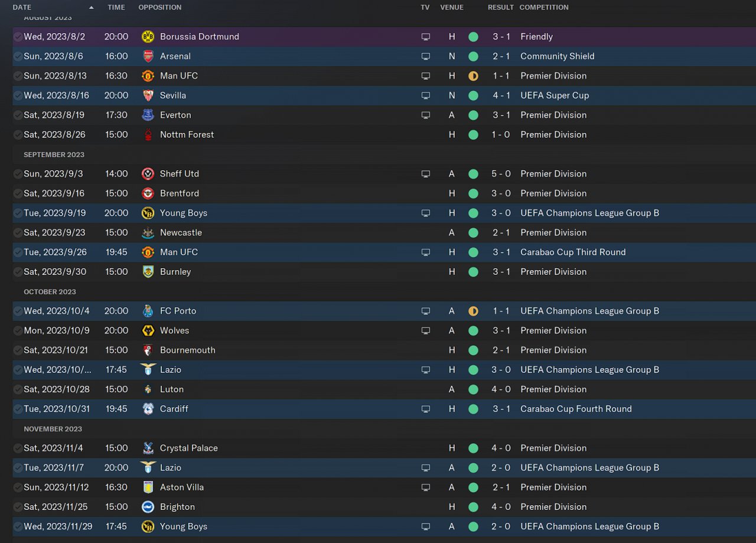Sort fixtures by the Opposition column header

point(159,8)
